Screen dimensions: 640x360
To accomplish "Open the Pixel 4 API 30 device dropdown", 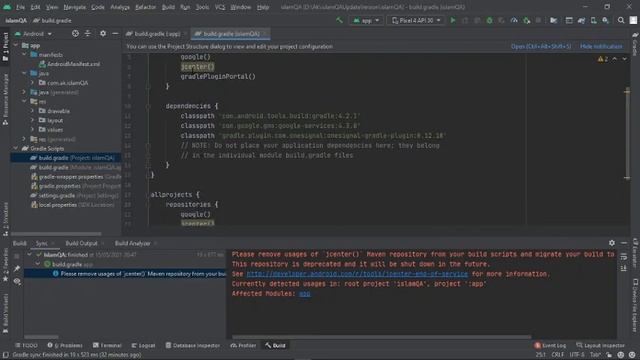I will tap(416, 20).
